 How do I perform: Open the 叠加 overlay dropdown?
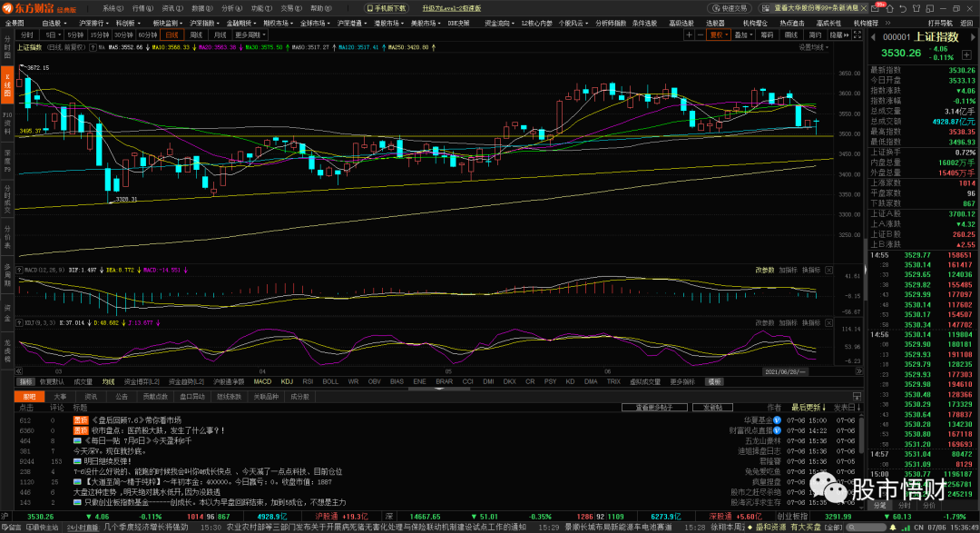[x=743, y=35]
